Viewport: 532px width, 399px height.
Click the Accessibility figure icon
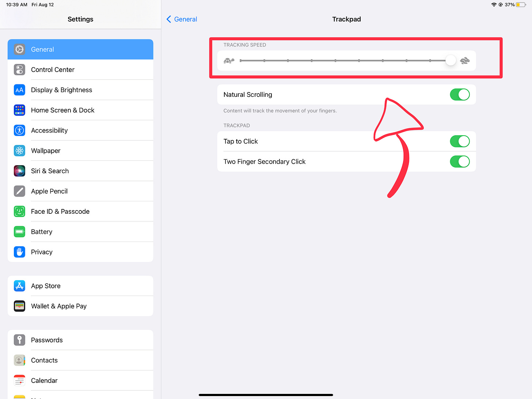tap(19, 130)
